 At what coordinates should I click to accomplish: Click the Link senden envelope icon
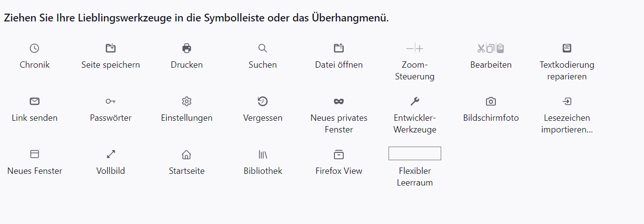(35, 101)
